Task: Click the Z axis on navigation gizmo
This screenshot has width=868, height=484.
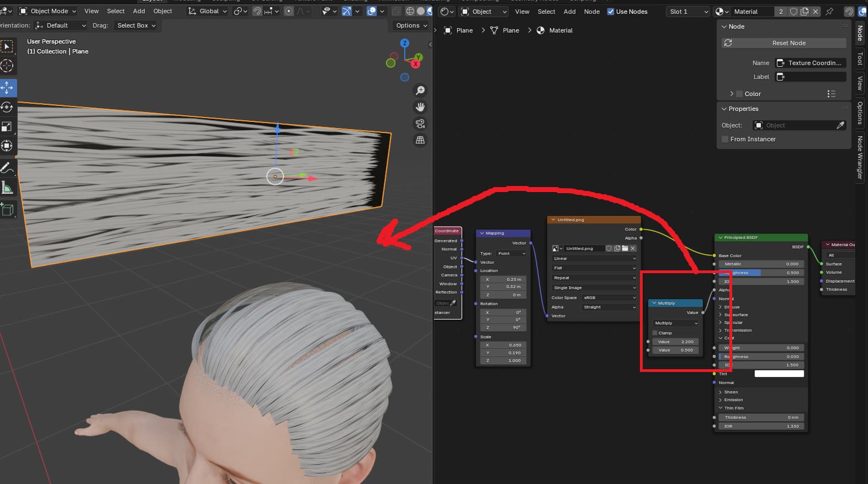Action: point(405,43)
